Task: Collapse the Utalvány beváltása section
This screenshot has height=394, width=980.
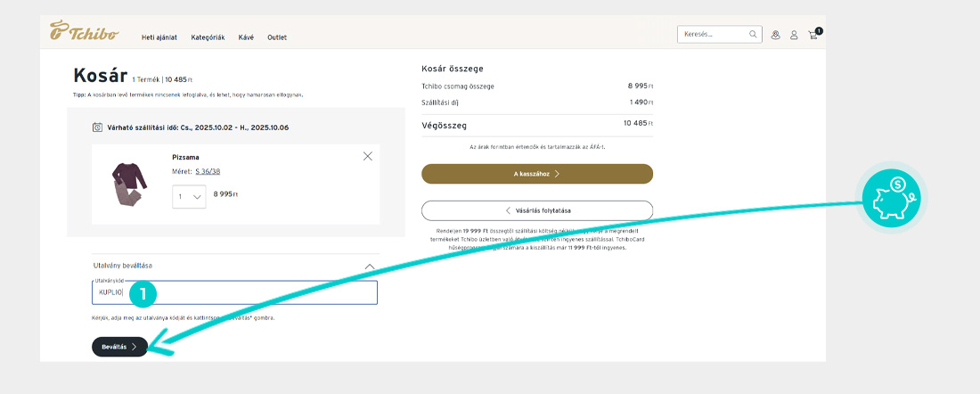Action: pos(371,266)
